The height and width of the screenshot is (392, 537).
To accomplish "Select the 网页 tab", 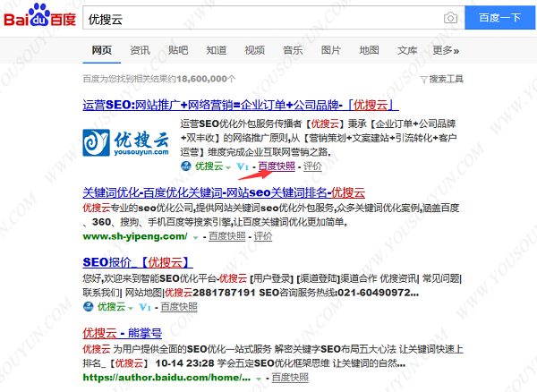I will [x=102, y=50].
